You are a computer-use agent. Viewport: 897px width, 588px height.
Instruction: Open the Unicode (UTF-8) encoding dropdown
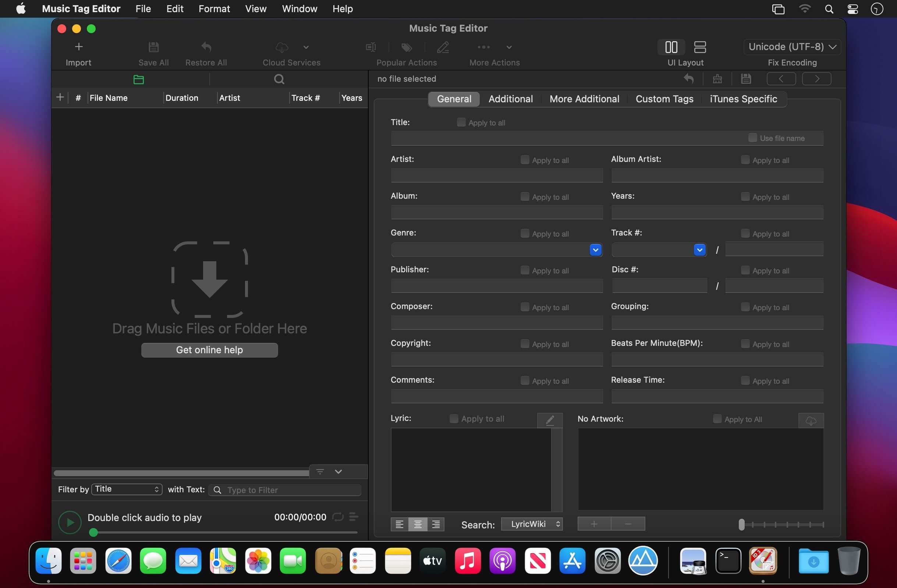792,47
